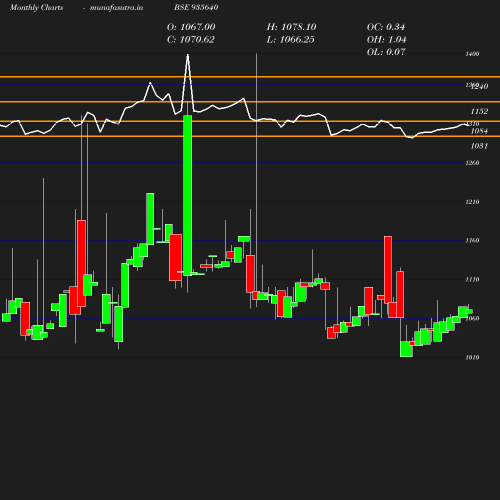
Task: Click the orange level label 1240
Action: [x=480, y=86]
